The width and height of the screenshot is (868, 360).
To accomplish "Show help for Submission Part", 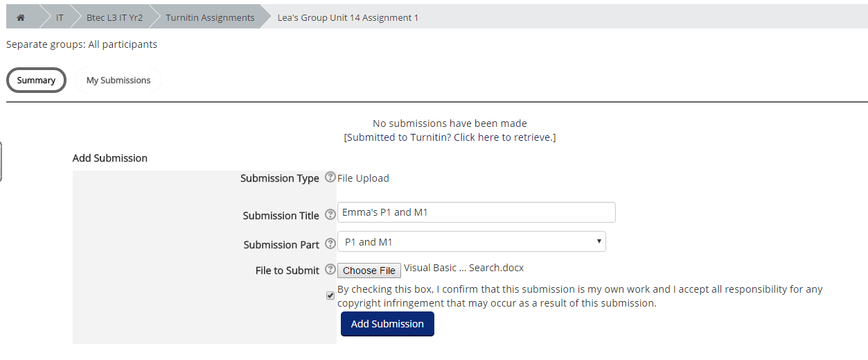I will (x=330, y=243).
